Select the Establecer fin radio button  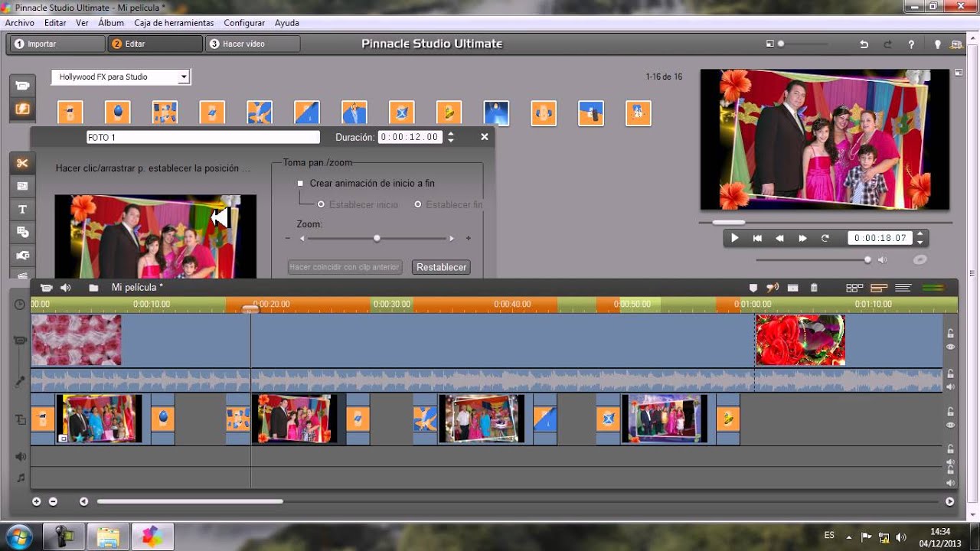tap(418, 204)
